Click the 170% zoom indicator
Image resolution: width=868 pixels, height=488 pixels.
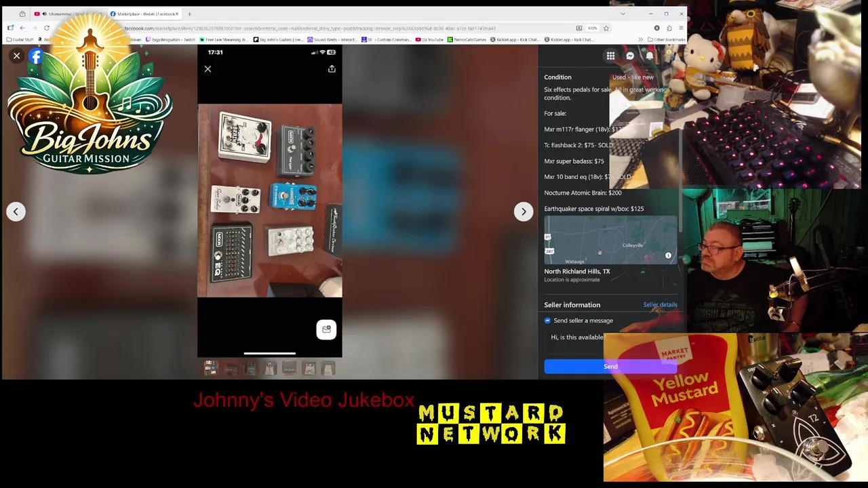tap(592, 28)
